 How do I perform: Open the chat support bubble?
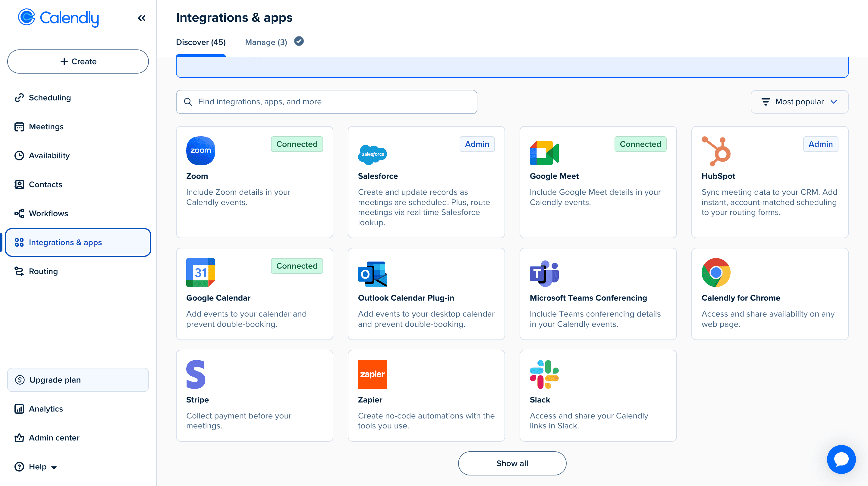tap(841, 459)
